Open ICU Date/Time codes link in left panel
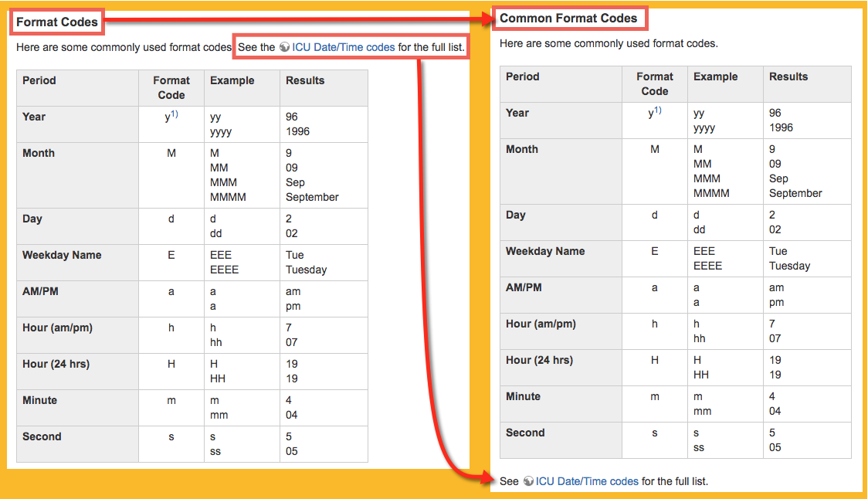This screenshot has height=499, width=868. [x=343, y=47]
